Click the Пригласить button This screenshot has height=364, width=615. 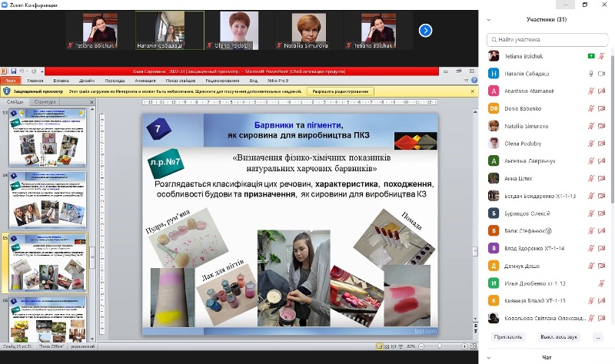[x=508, y=337]
